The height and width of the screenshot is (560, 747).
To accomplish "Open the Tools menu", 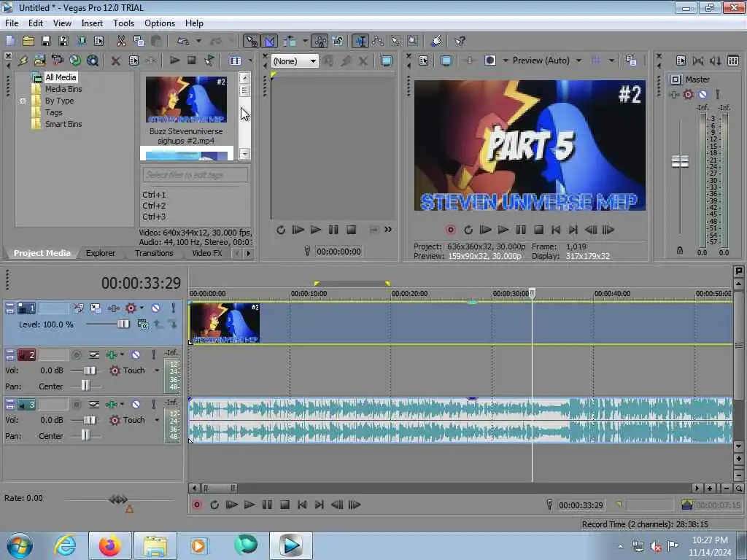I will tap(123, 23).
